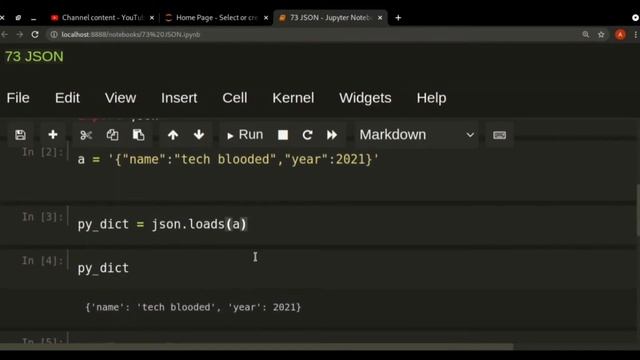Paste cells below icon
This screenshot has height=360, width=640.
[x=138, y=135]
